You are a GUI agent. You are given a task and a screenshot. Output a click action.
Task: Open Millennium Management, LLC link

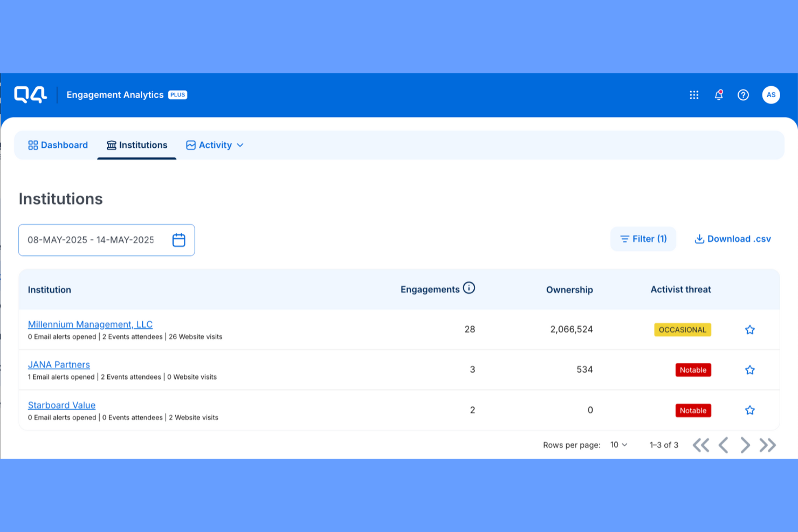[x=90, y=324]
